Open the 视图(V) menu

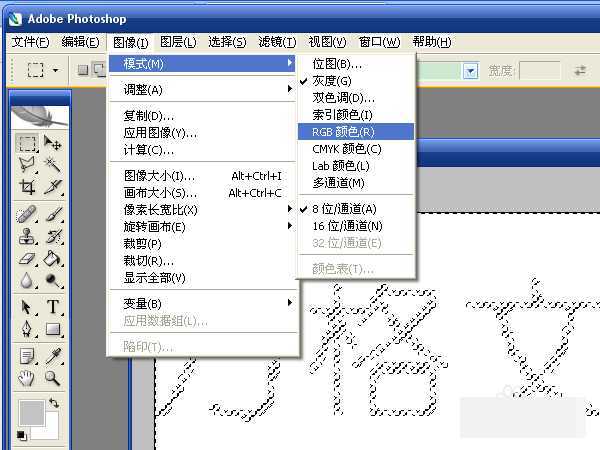pyautogui.click(x=327, y=42)
